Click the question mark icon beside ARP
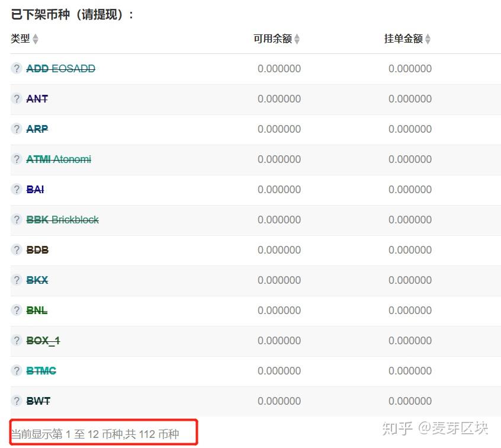The image size is (501, 448). click(x=17, y=129)
